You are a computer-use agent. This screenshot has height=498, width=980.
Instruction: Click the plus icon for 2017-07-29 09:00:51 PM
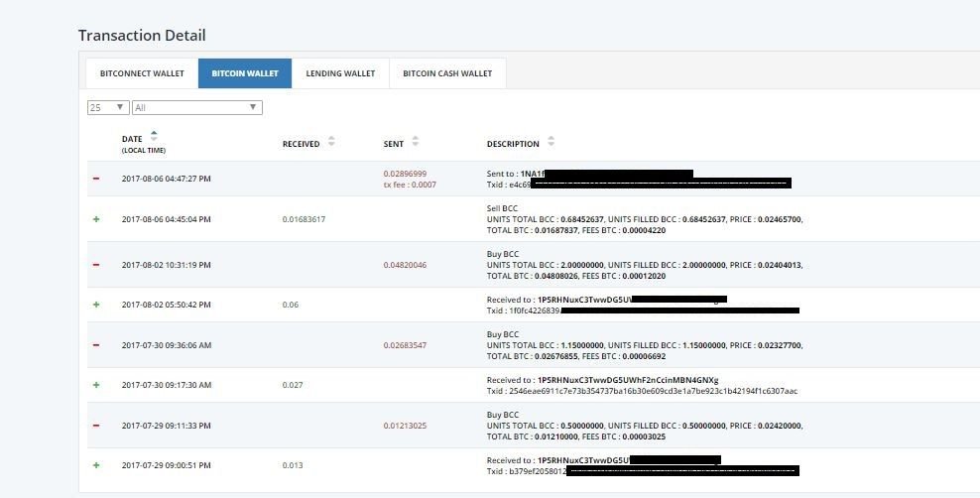(x=96, y=465)
